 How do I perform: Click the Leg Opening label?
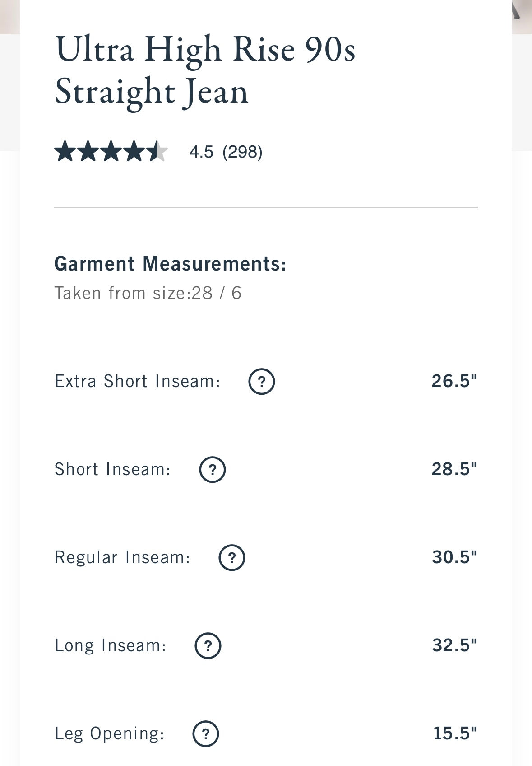tap(110, 734)
